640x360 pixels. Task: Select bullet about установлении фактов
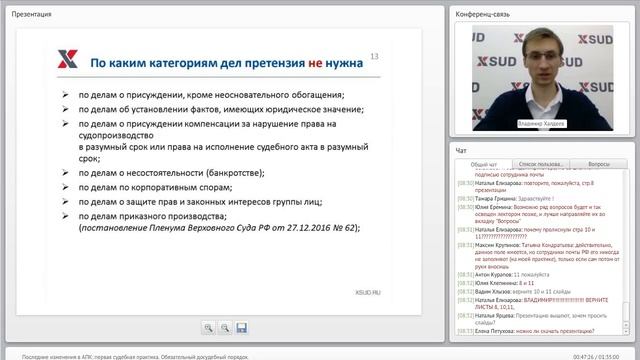pyautogui.click(x=221, y=109)
